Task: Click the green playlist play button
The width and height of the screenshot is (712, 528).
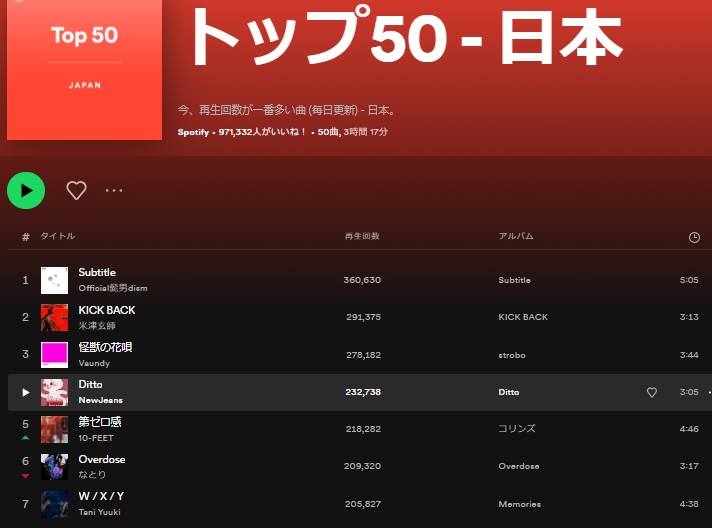Action: pos(26,190)
